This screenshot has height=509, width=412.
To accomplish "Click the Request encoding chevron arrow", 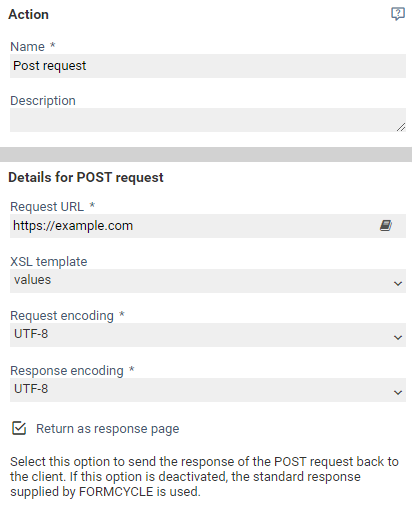I will (398, 338).
